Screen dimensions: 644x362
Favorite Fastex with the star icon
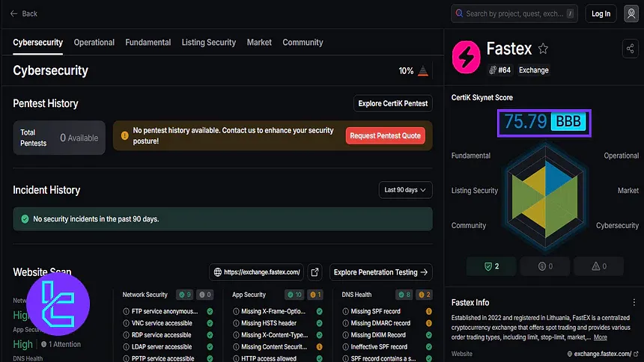click(x=543, y=49)
